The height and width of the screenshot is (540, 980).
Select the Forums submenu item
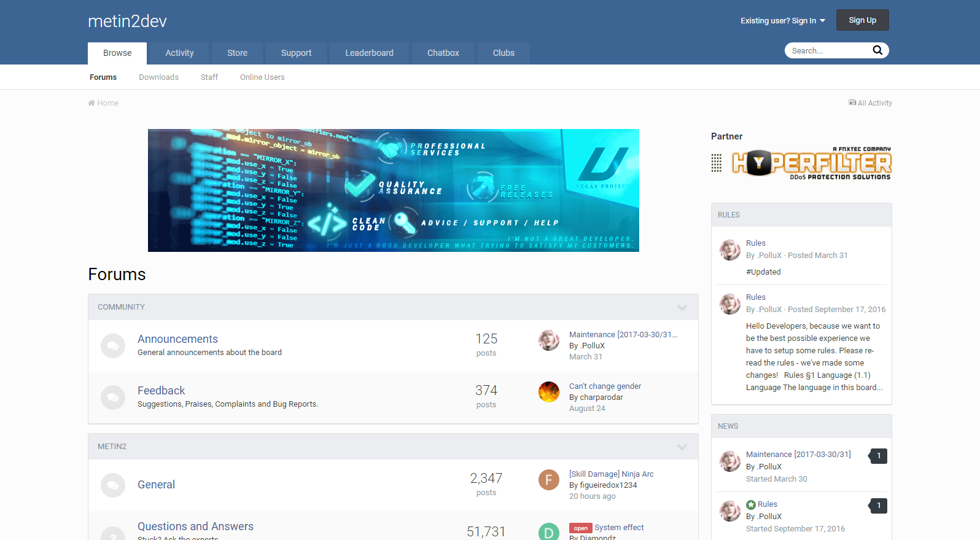(x=103, y=77)
